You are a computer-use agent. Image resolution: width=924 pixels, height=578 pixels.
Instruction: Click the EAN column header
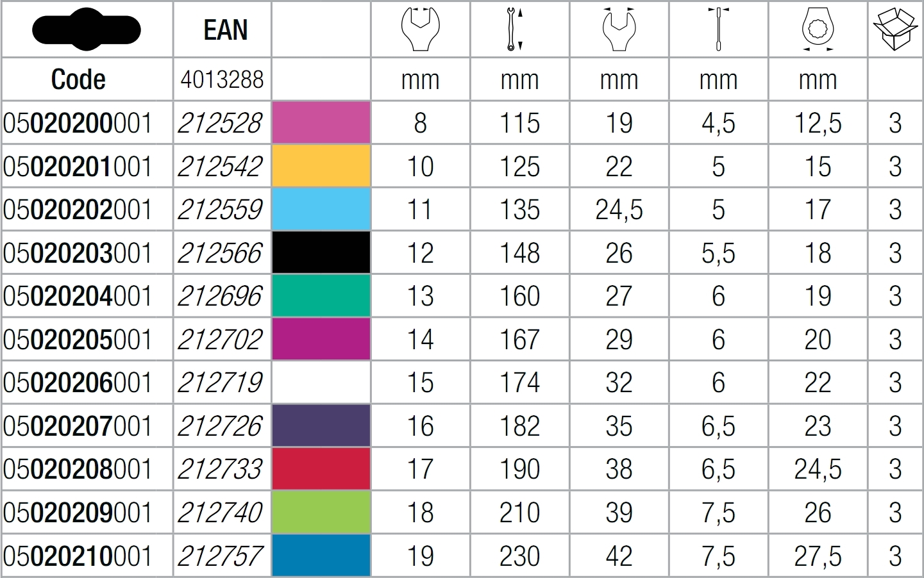(x=225, y=30)
